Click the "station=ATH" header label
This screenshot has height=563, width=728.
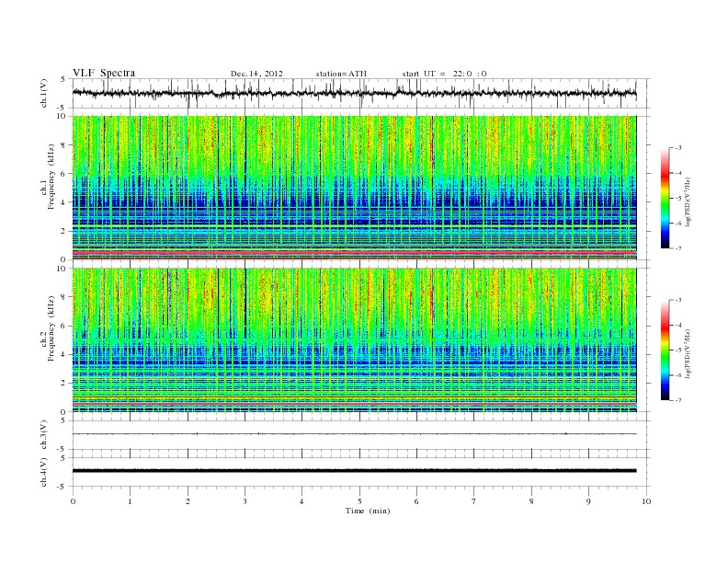[341, 74]
